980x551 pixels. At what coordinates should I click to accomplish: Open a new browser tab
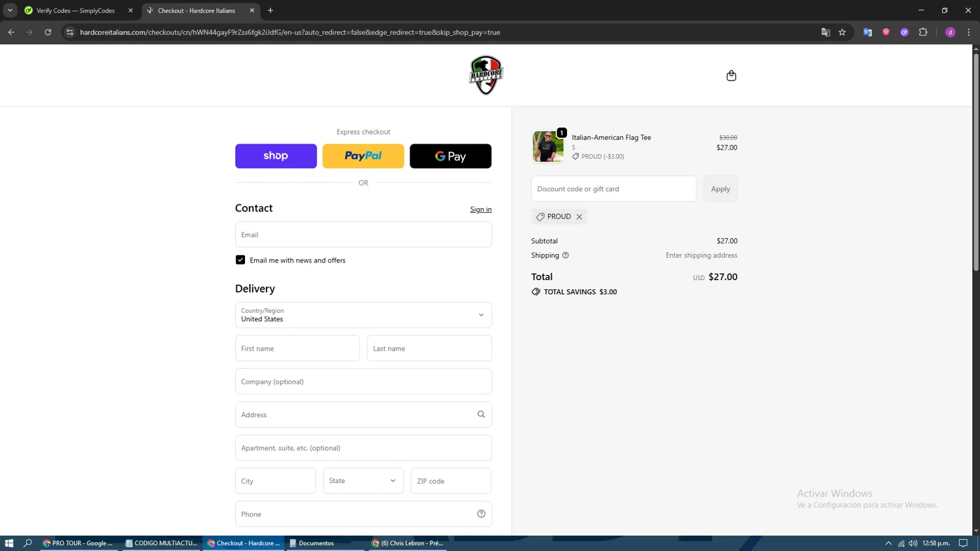click(270, 10)
